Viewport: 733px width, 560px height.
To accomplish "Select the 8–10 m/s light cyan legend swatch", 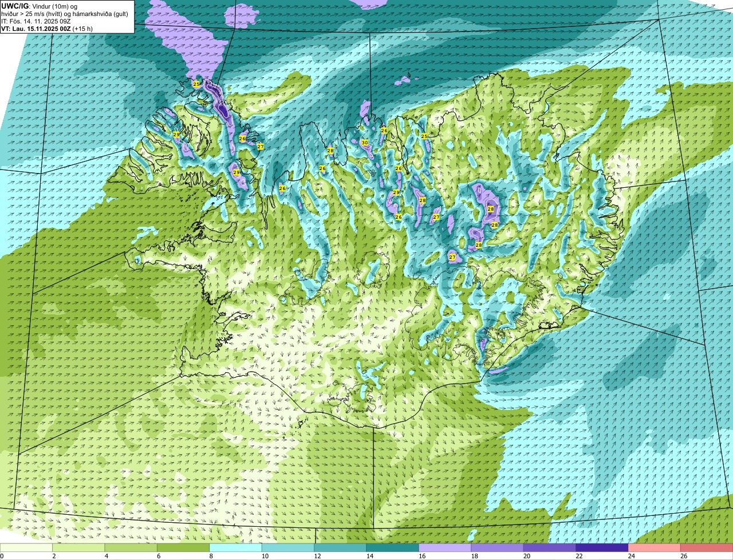I will (x=236, y=547).
